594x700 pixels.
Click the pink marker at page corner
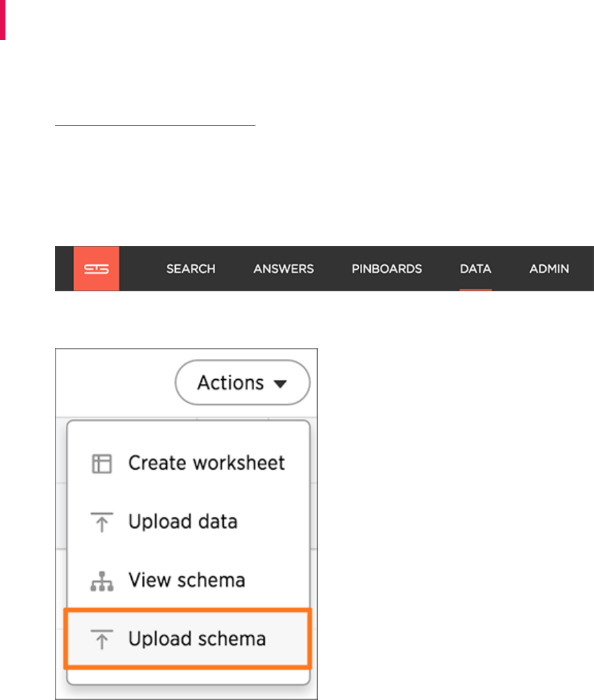pyautogui.click(x=3, y=19)
